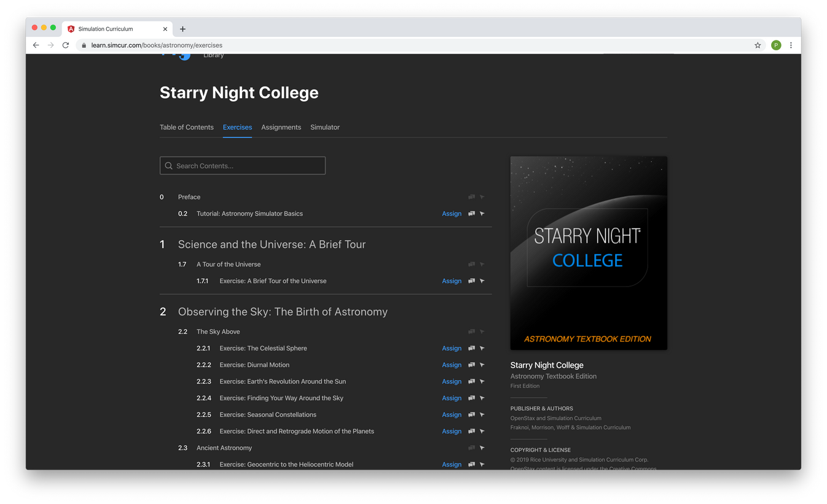Open comments for Tutorial: Astronomy Simulator Basics
This screenshot has height=504, width=827.
tap(471, 213)
